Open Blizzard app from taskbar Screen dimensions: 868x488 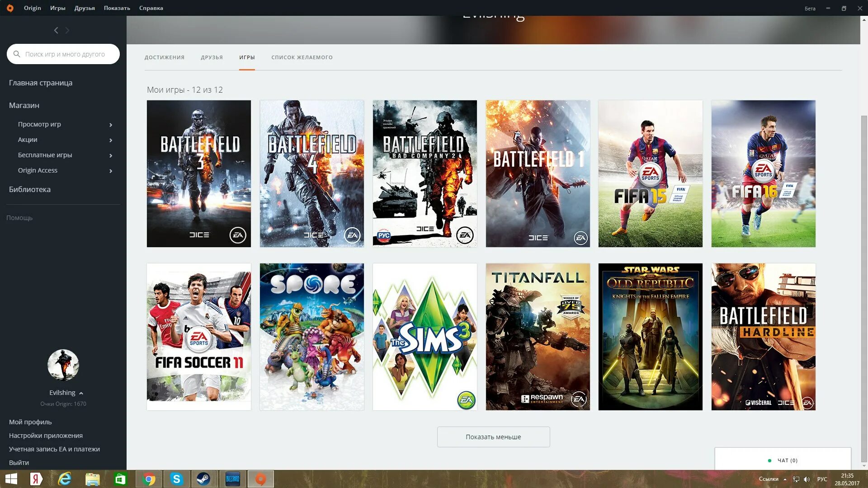click(232, 479)
